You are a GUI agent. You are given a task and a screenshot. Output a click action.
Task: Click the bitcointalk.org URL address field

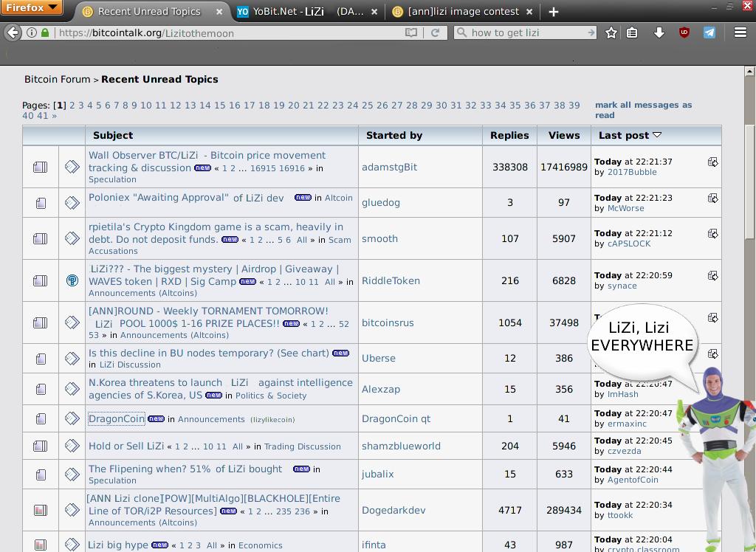[229, 32]
